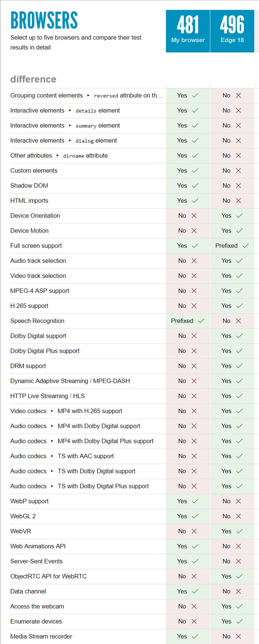Image resolution: width=259 pixels, height=644 pixels.
Task: Click red X for Edge on WebP support
Action: point(238,501)
